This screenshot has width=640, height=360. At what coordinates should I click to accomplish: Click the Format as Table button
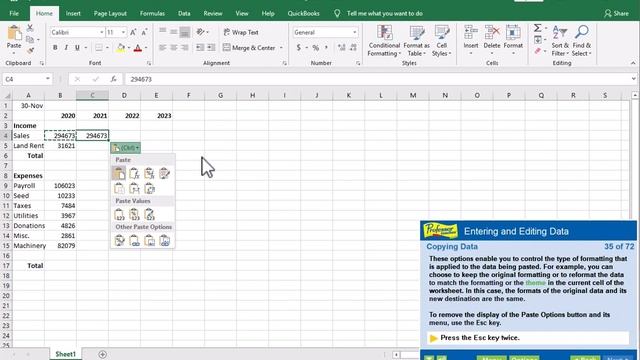click(416, 41)
